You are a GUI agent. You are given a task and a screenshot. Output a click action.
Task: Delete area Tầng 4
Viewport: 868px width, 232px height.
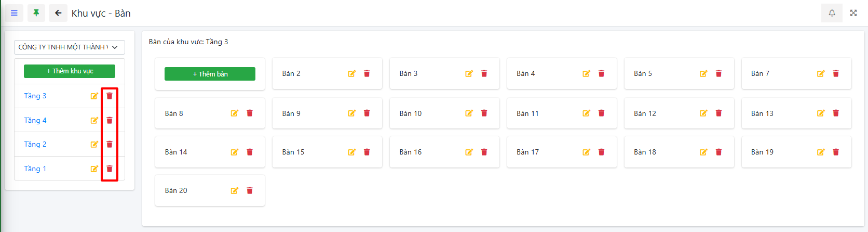tap(110, 120)
